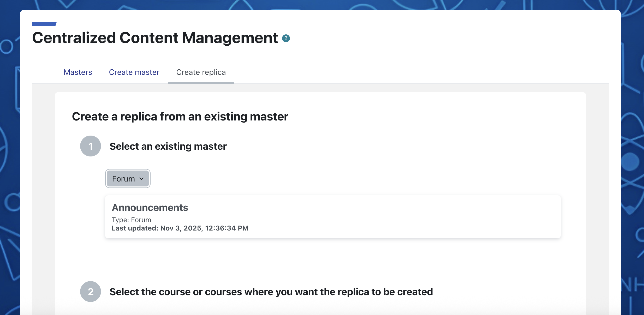Click the Centralized Content Management page title
This screenshot has width=644, height=315.
point(155,38)
